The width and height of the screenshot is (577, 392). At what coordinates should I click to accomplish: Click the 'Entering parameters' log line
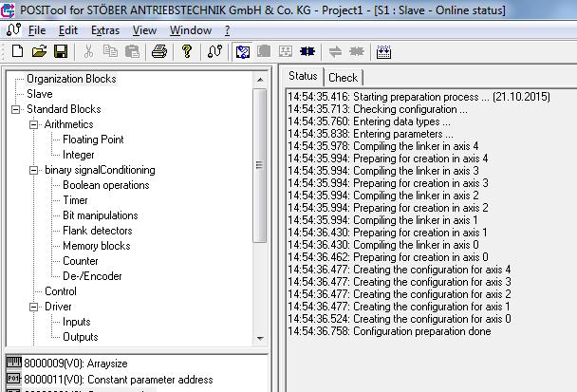click(370, 134)
